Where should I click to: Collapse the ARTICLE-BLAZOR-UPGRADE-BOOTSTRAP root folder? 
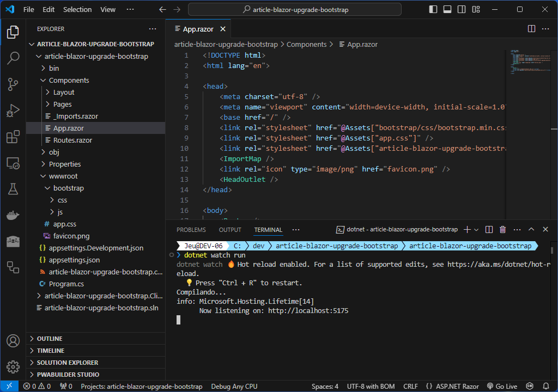[x=95, y=44]
